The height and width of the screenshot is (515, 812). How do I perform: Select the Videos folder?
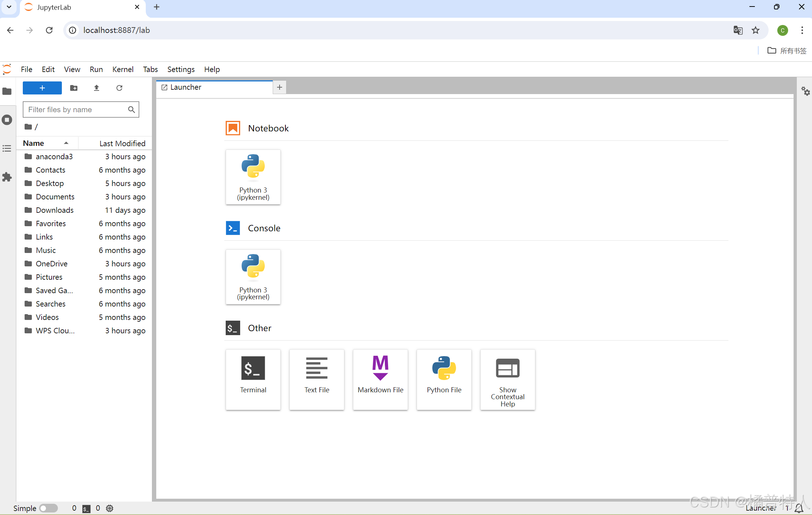point(84,317)
